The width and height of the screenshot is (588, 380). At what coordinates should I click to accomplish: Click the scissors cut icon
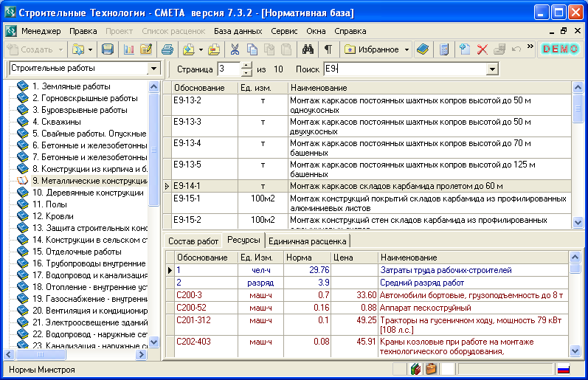235,49
